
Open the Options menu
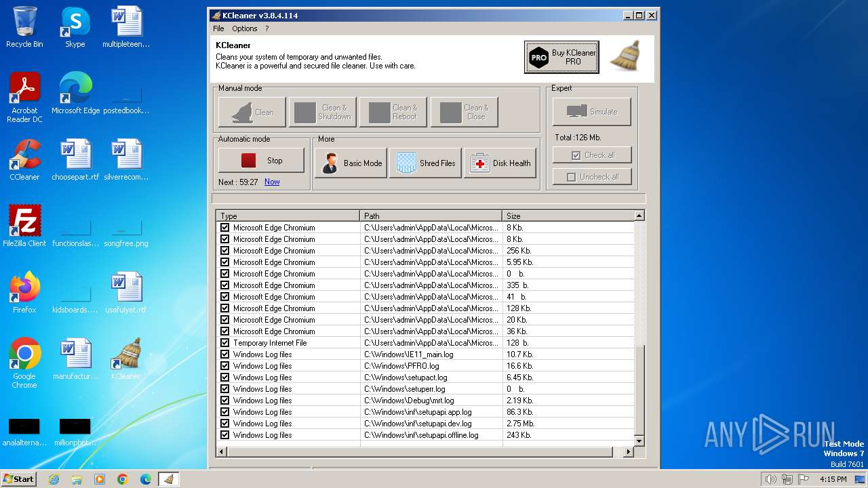[x=245, y=28]
